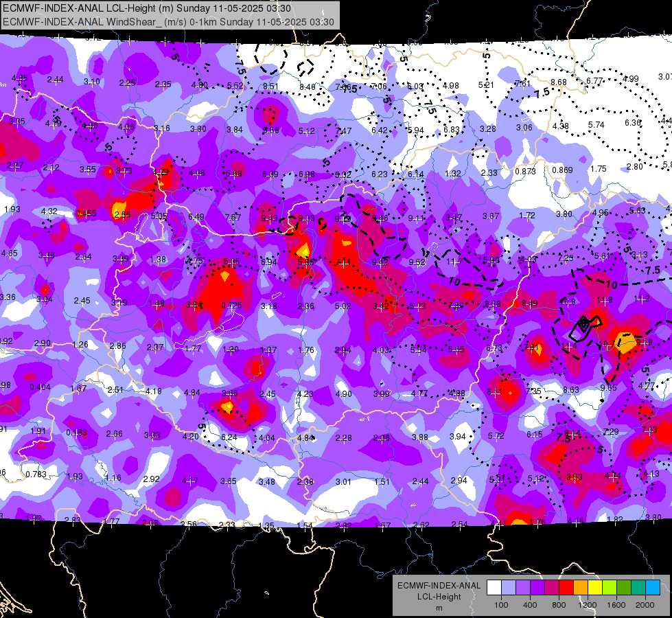Click the '1600' legend scale label

pyautogui.click(x=616, y=605)
